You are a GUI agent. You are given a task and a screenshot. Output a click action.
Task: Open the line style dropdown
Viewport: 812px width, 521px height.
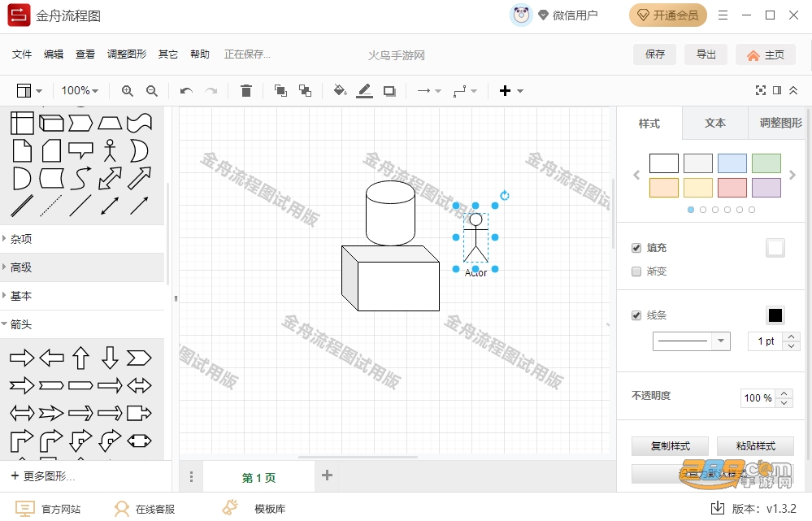692,341
